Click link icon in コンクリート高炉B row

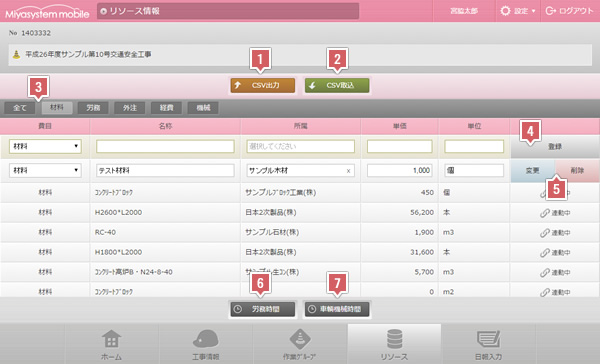(x=545, y=273)
